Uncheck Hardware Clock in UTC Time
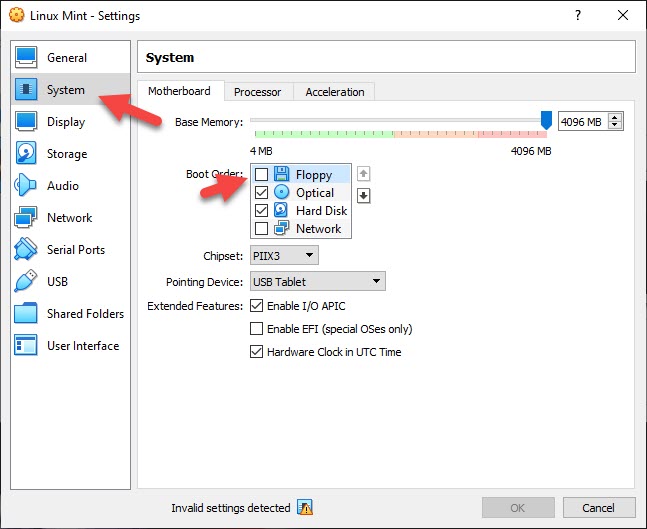This screenshot has width=647, height=529. (x=257, y=352)
